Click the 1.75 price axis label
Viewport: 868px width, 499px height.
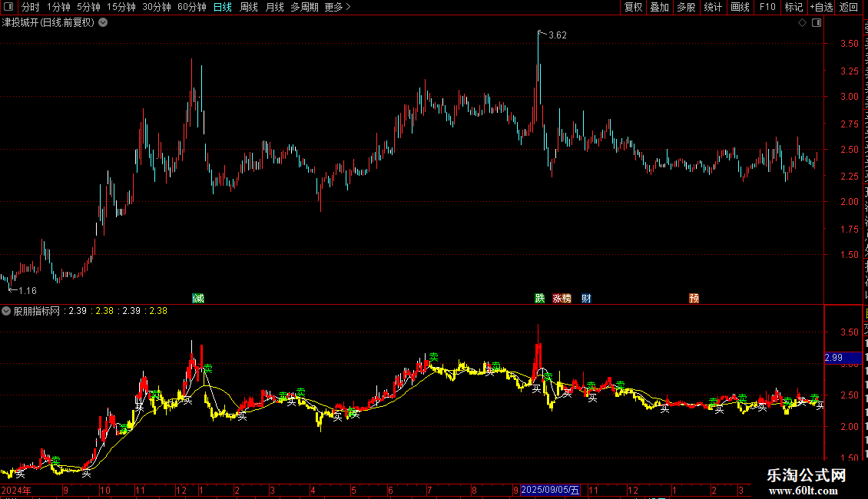point(849,229)
